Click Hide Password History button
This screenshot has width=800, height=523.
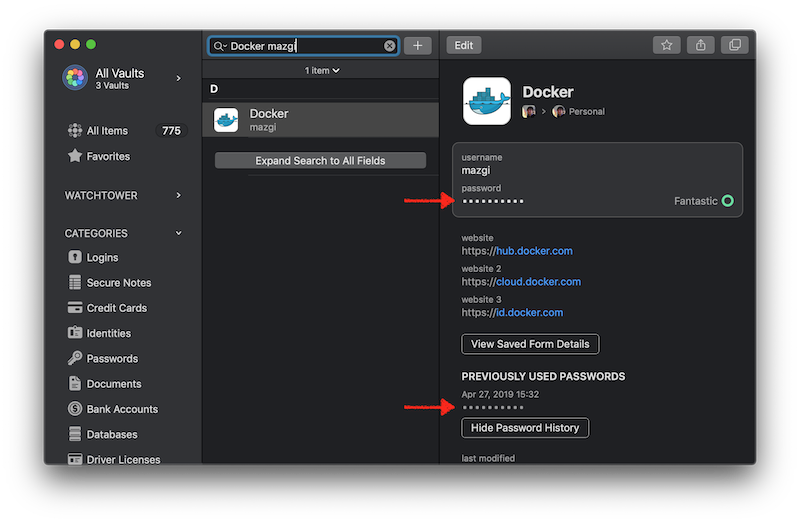[525, 428]
